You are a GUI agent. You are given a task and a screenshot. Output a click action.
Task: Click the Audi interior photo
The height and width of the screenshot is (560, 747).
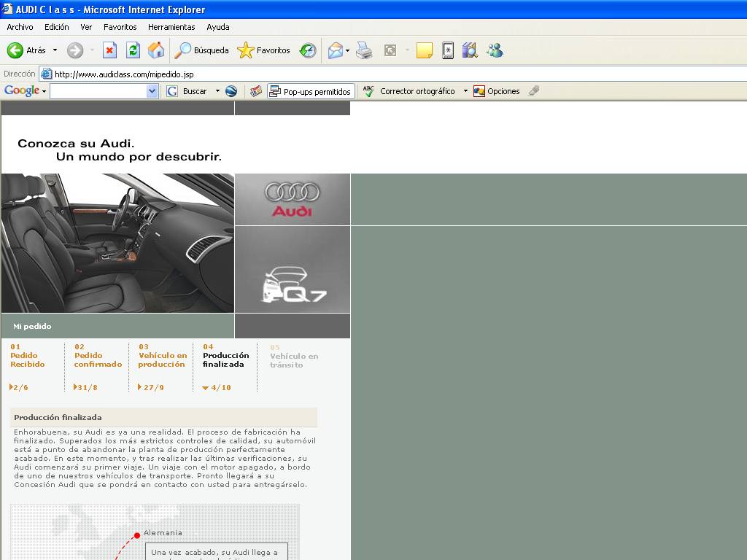[x=117, y=243]
